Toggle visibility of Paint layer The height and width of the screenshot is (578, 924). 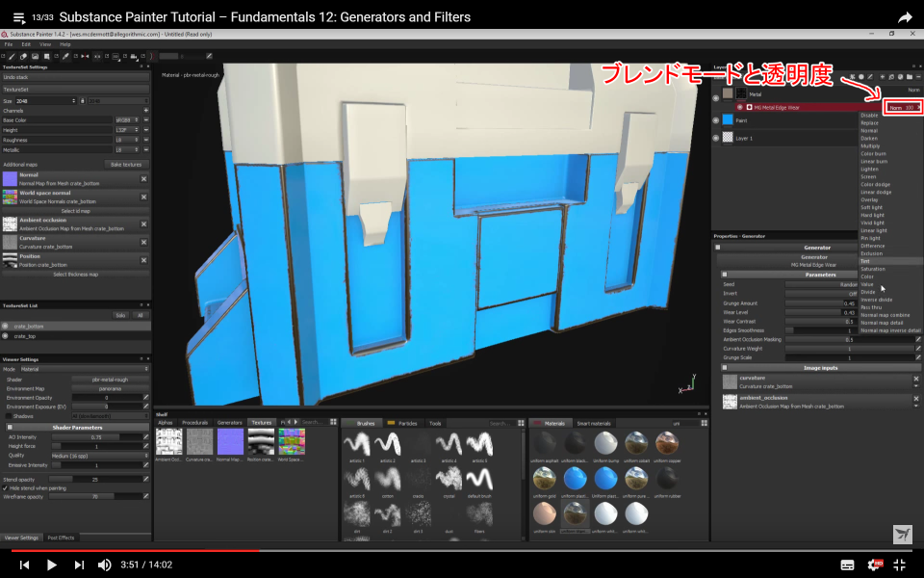coord(716,120)
